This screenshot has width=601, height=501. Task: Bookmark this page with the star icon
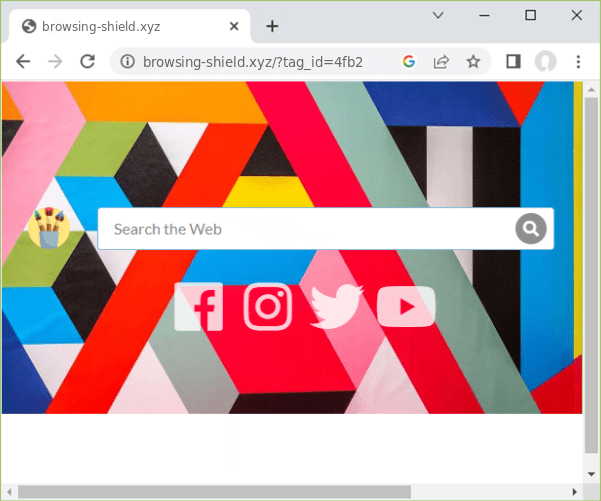pos(473,62)
